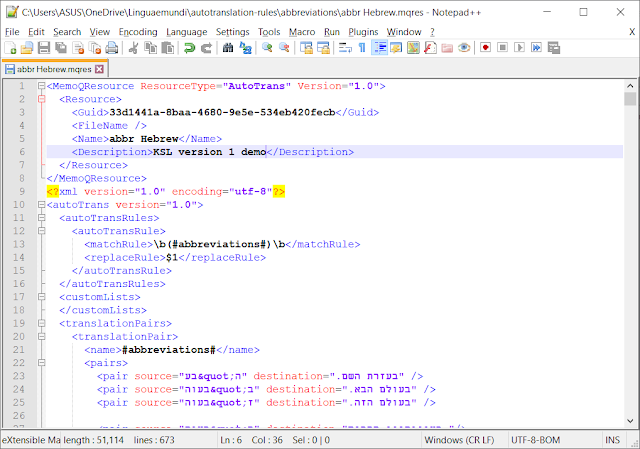Screen dimensions: 640x449
Task: Toggle file monitoring with the eye icon
Action: pyautogui.click(x=464, y=48)
